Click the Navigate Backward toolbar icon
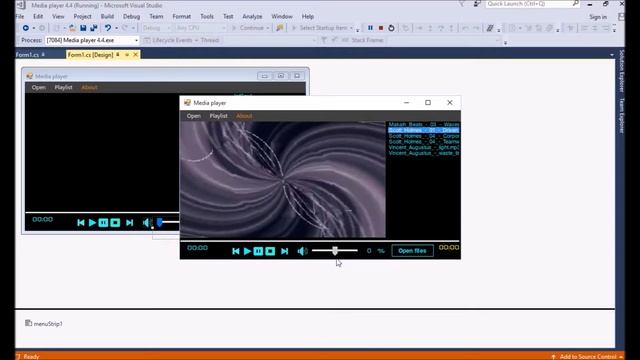This screenshot has height=360, width=640. coord(25,28)
